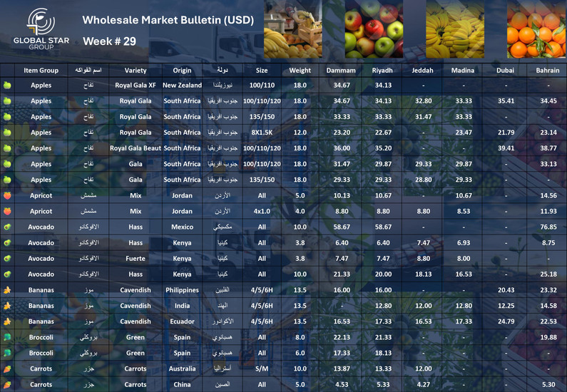Click the Size column header
Screen dimensions: 567x392
tap(262, 71)
